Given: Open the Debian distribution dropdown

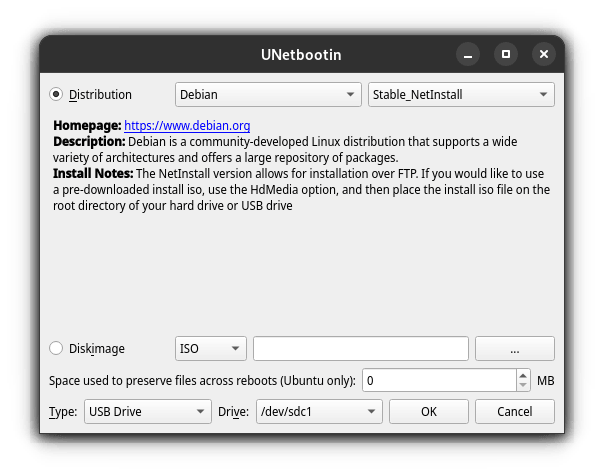Looking at the screenshot, I should 268,95.
